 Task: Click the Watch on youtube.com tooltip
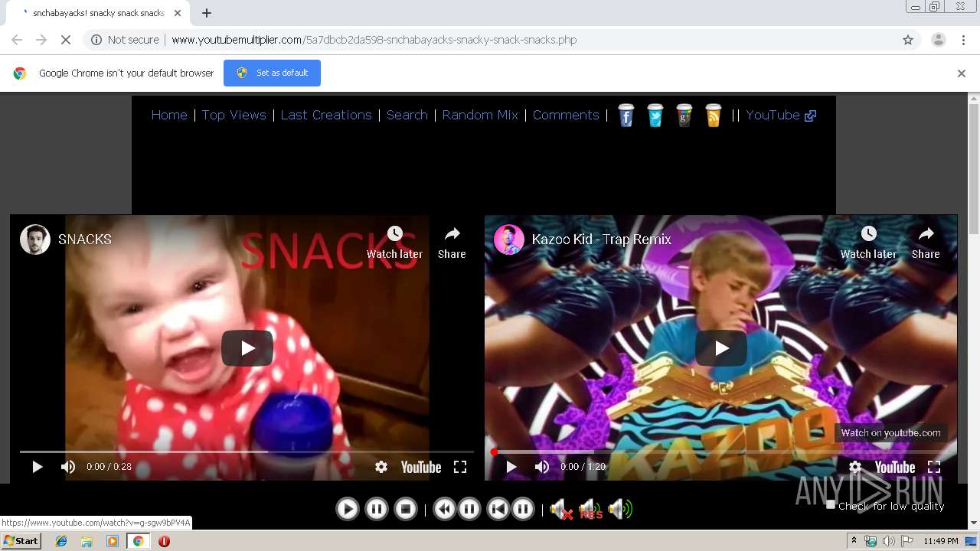(x=890, y=432)
